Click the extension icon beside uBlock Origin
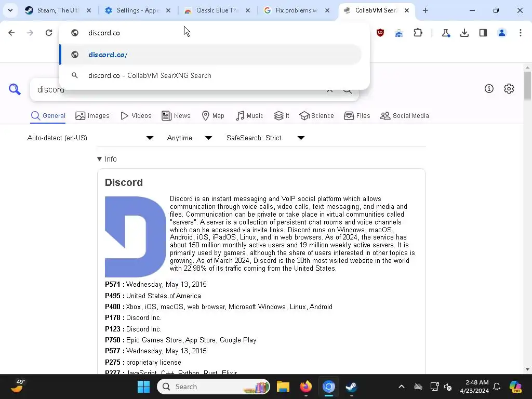Viewport: 532px width, 399px height. 399,33
